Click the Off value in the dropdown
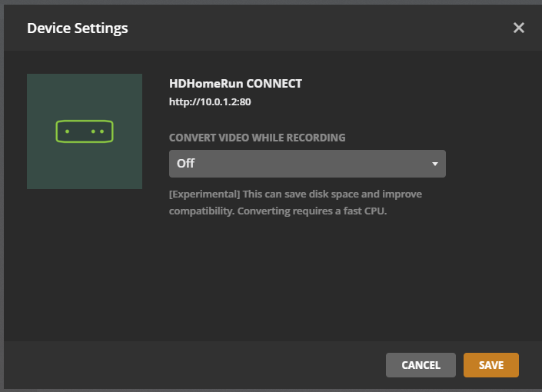The image size is (542, 392). (x=185, y=164)
